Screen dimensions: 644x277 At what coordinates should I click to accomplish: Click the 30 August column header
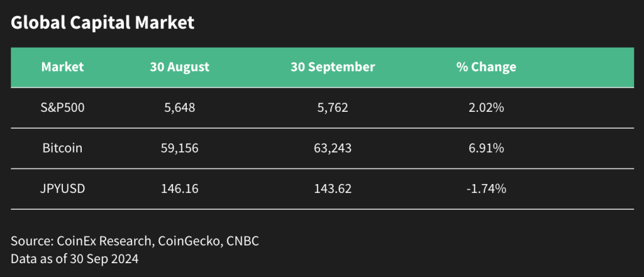(x=180, y=67)
